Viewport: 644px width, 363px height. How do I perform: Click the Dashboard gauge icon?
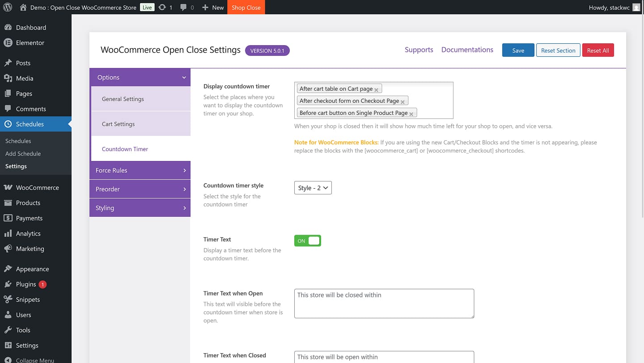(8, 27)
